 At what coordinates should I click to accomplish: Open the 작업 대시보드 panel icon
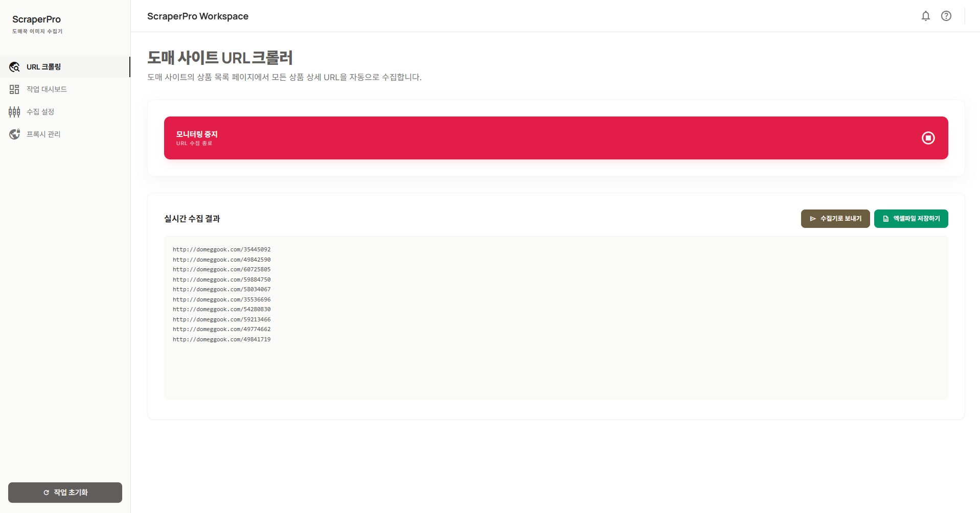[x=14, y=89]
